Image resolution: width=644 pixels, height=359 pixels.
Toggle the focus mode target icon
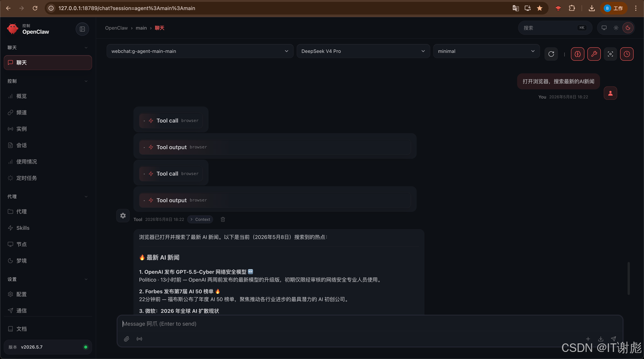(x=610, y=54)
